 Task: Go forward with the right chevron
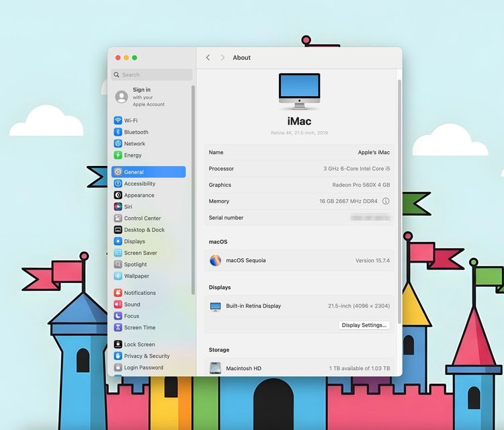[222, 58]
